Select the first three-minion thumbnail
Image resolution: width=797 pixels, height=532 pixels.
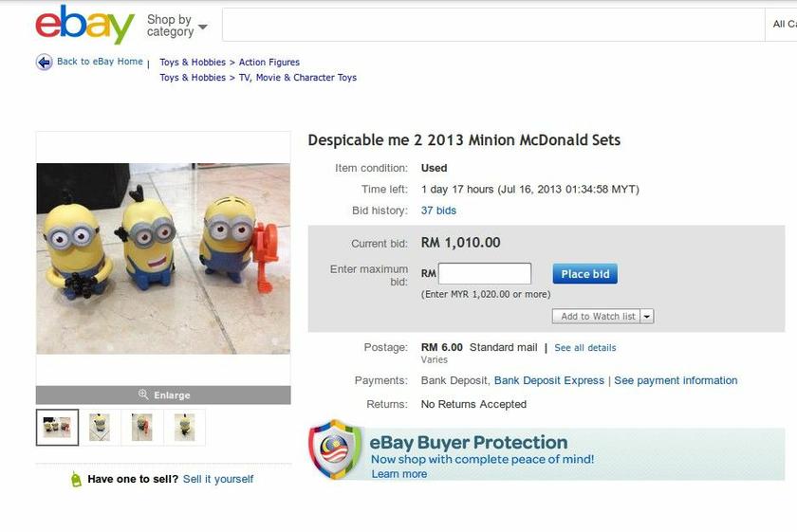[x=57, y=428]
